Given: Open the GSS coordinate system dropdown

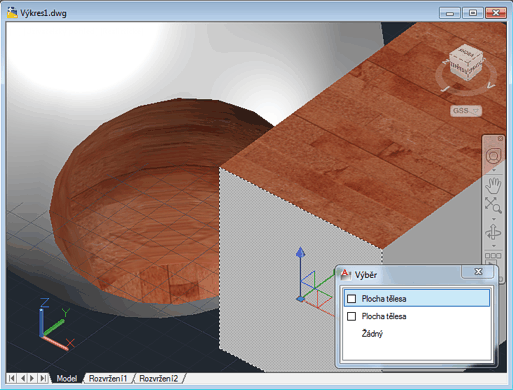Looking at the screenshot, I should pyautogui.click(x=466, y=110).
